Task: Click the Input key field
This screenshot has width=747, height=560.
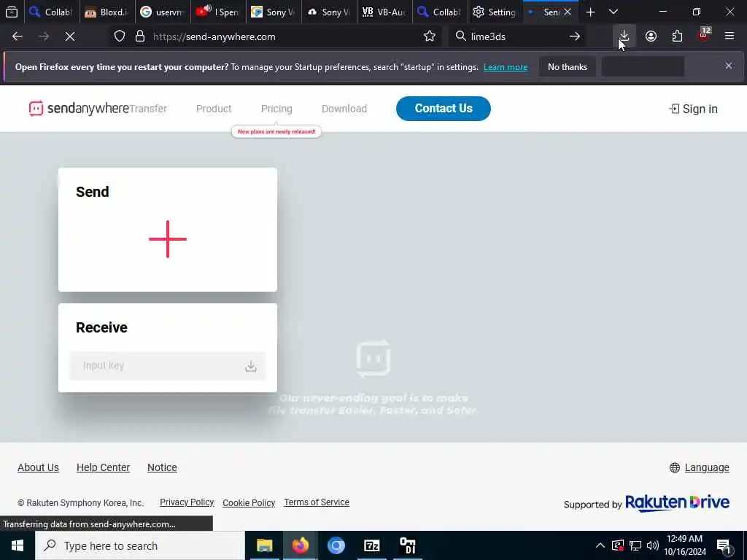Action: pyautogui.click(x=168, y=366)
